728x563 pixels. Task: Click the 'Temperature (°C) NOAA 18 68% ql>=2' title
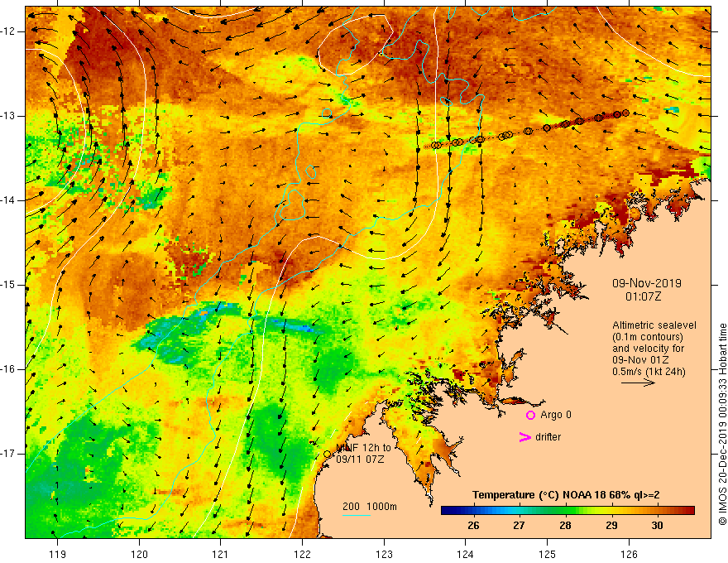(x=566, y=495)
